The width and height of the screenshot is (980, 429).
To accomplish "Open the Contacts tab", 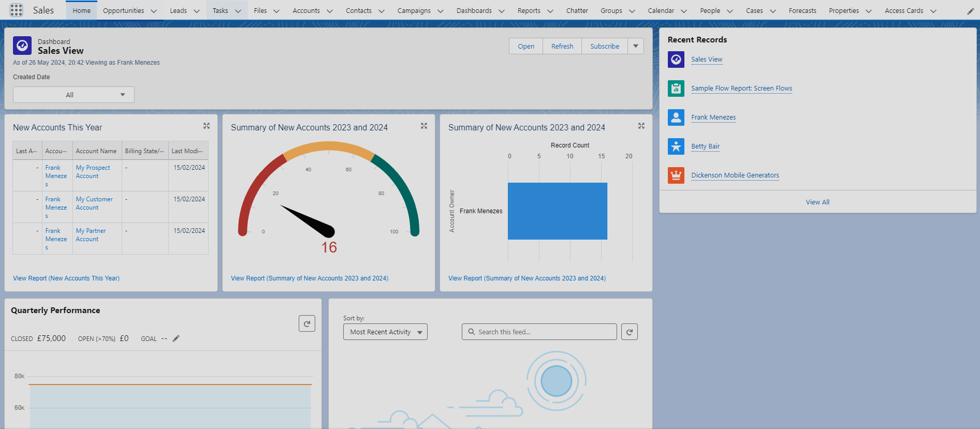I will [359, 10].
